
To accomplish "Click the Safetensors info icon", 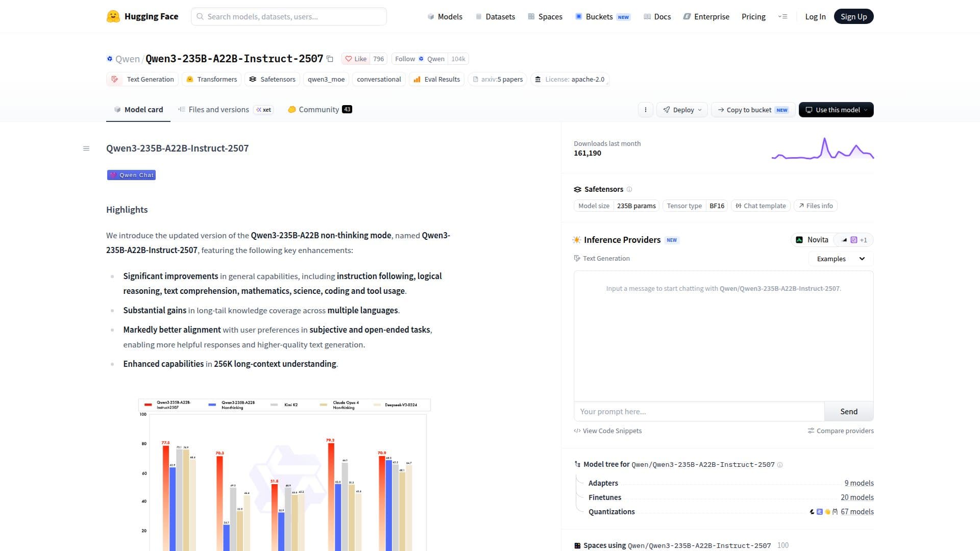I will (x=629, y=189).
